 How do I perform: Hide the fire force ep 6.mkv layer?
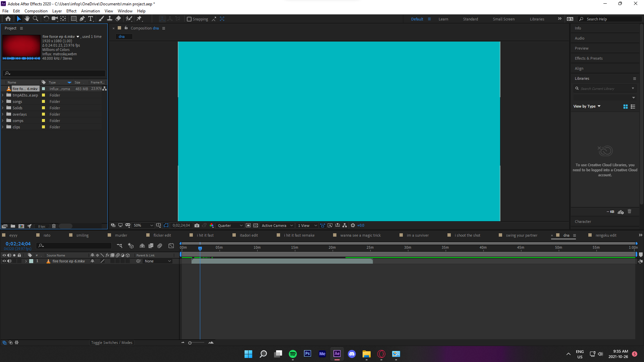4,261
